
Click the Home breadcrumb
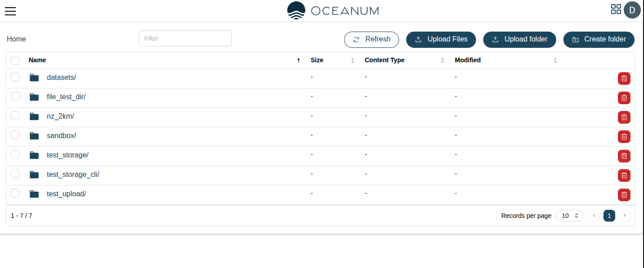point(16,39)
